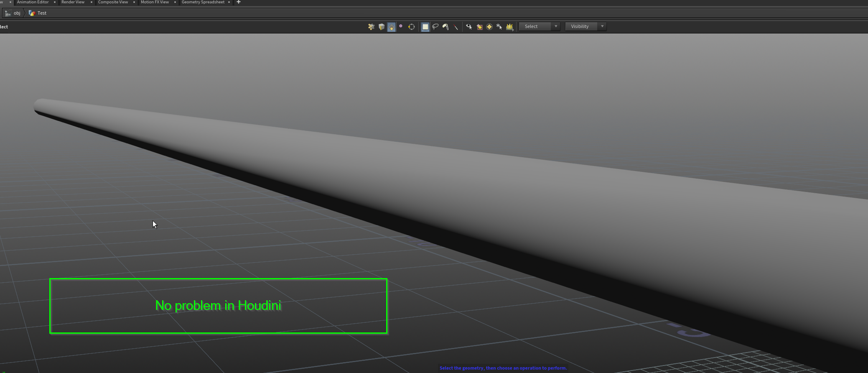This screenshot has width=868, height=373.
Task: Toggle the box picking marquee icon
Action: 425,27
